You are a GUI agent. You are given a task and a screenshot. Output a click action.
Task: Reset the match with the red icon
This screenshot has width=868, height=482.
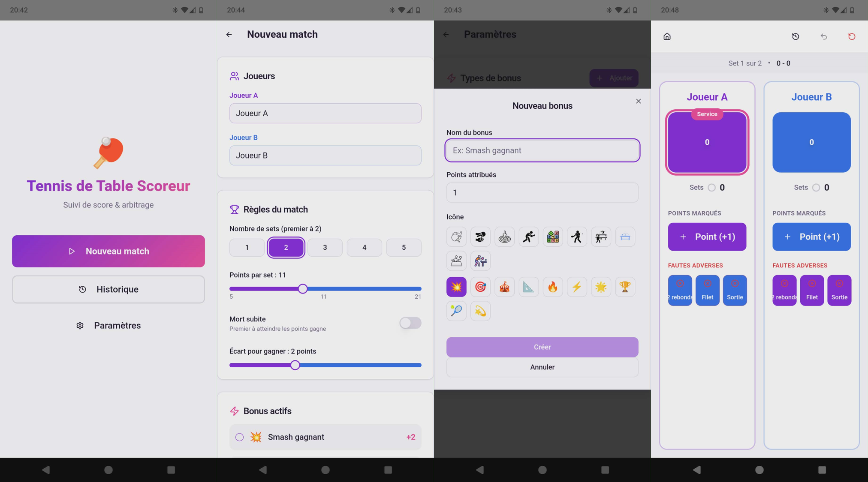coord(852,36)
